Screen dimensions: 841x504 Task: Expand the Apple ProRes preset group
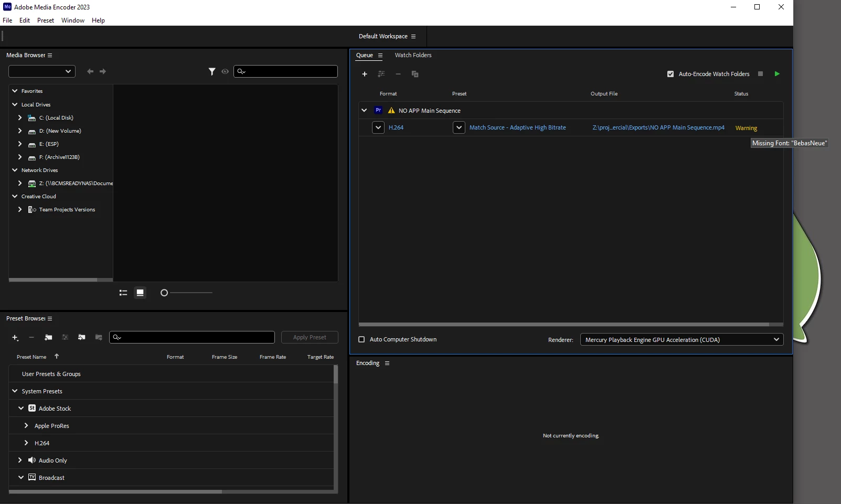click(26, 425)
